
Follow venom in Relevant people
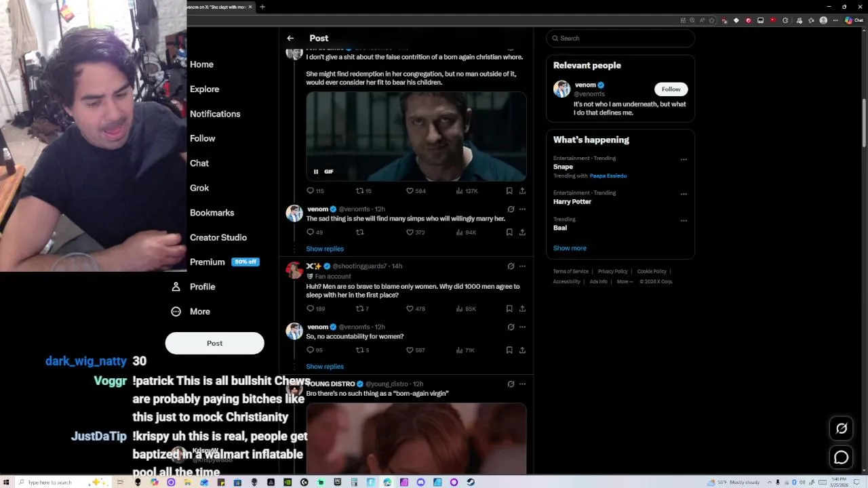[671, 89]
